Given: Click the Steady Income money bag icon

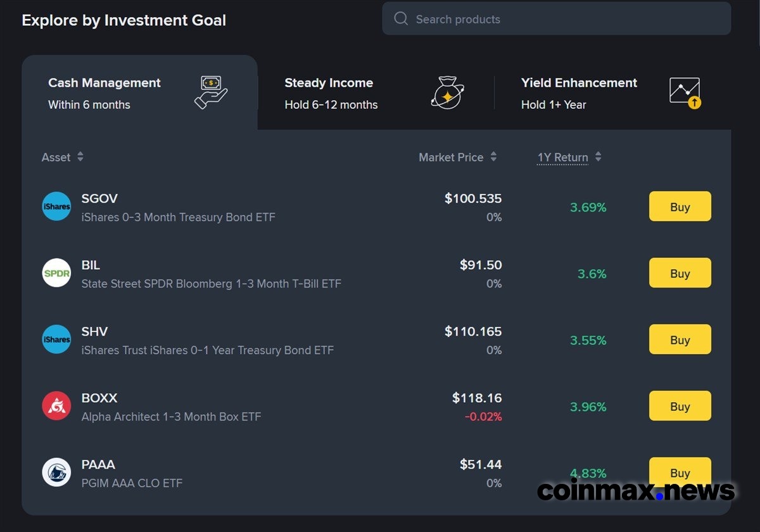Looking at the screenshot, I should coord(447,92).
